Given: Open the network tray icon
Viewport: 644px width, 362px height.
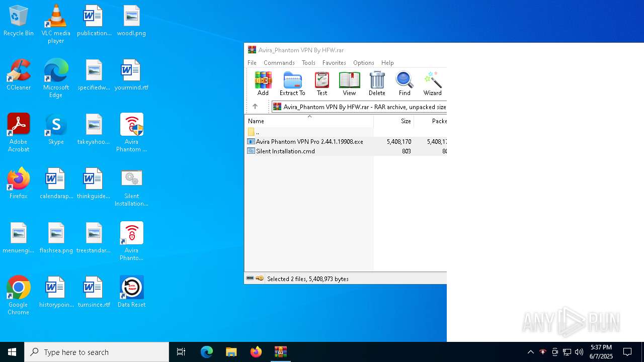Looking at the screenshot, I should tap(567, 352).
